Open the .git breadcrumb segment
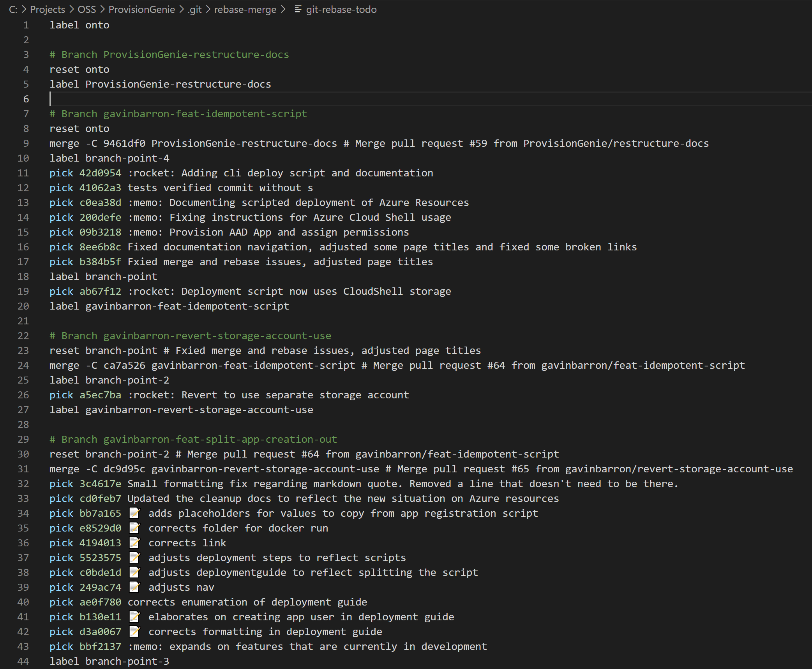Screen dimensions: 812x669 point(194,9)
